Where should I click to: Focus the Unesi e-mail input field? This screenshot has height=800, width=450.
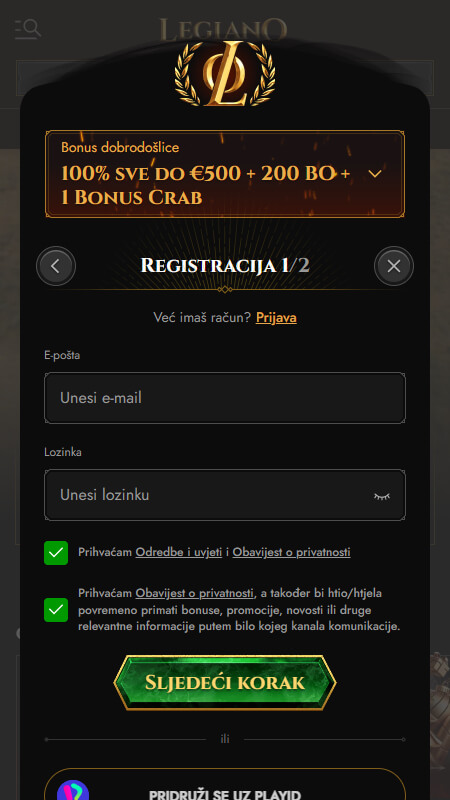point(224,398)
